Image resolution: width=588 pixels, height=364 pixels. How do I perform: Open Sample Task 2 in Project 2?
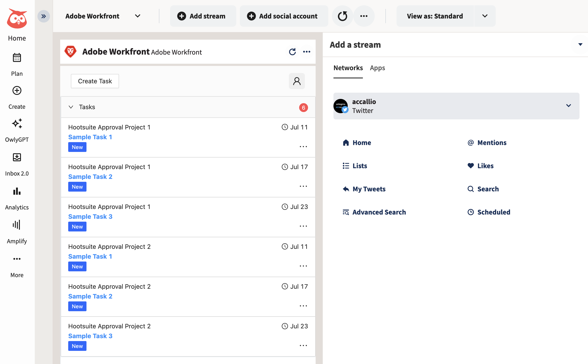(x=90, y=296)
